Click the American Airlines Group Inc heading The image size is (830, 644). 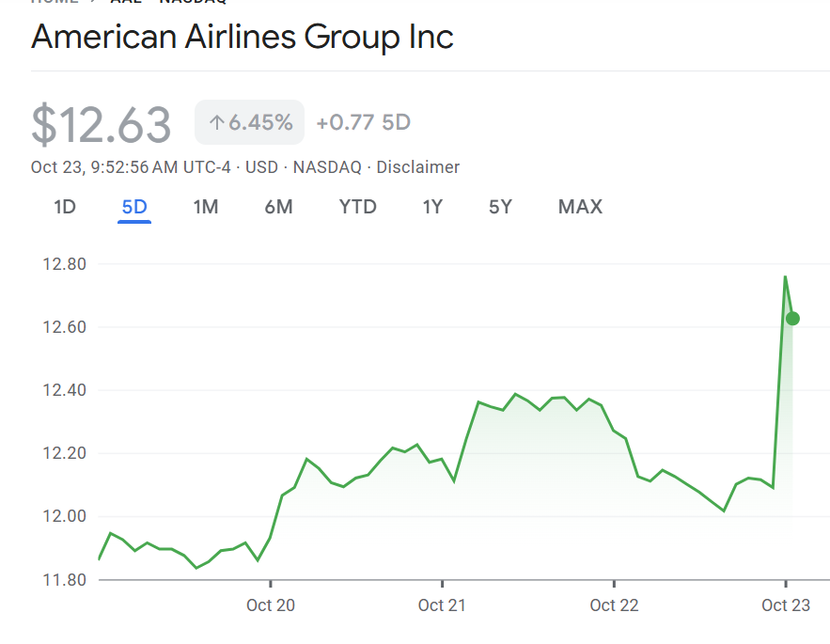click(243, 38)
